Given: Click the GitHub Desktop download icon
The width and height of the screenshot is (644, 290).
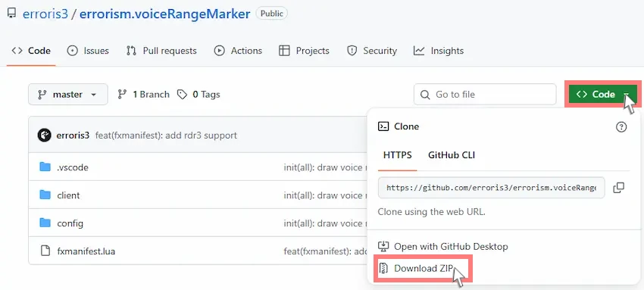Looking at the screenshot, I should click(383, 246).
